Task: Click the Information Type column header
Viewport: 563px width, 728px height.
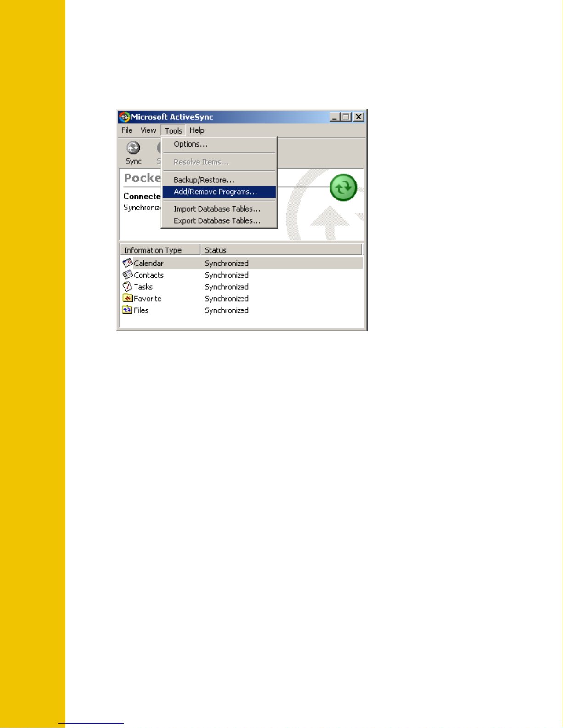Action: [x=160, y=250]
